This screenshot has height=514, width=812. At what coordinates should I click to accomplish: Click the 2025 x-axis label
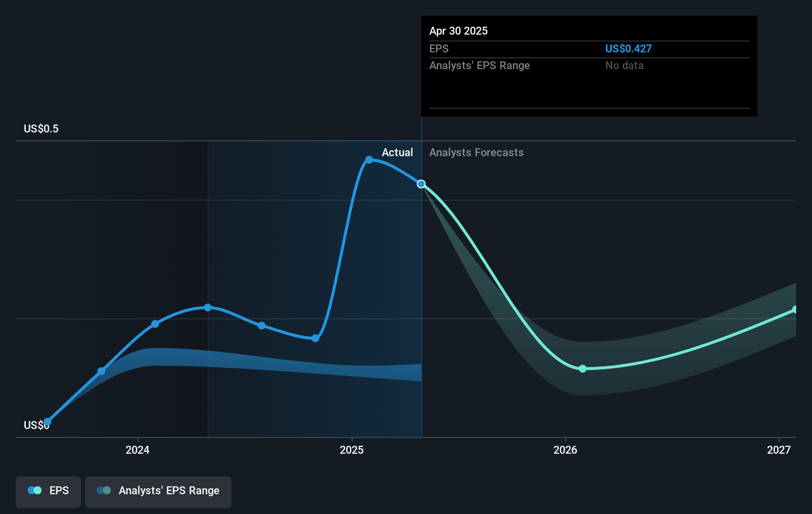point(352,450)
